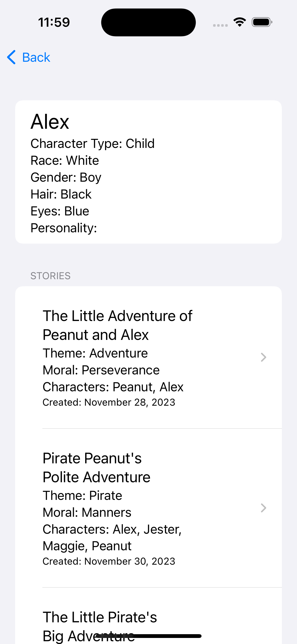Screen dimensions: 297x644
Task: Tap the STORIES section header
Action: 50,276
